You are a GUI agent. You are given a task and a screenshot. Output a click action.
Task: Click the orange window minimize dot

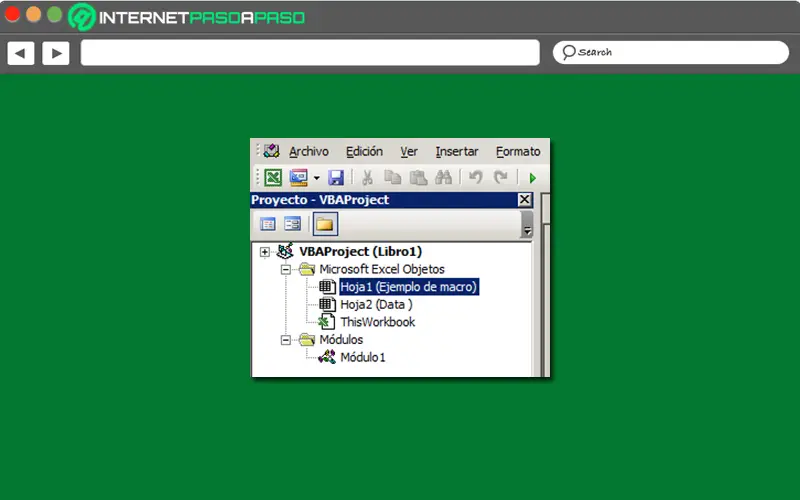click(x=34, y=14)
